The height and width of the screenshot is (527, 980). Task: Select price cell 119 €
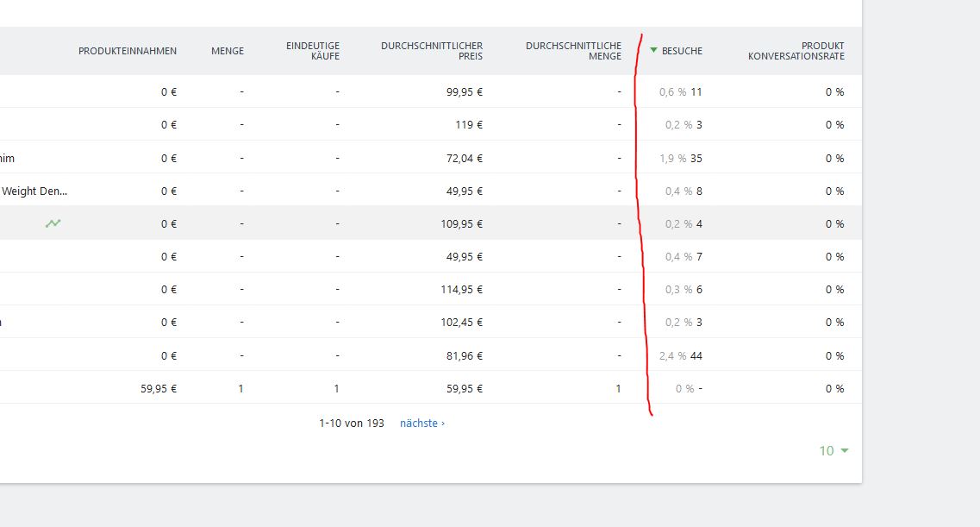469,125
